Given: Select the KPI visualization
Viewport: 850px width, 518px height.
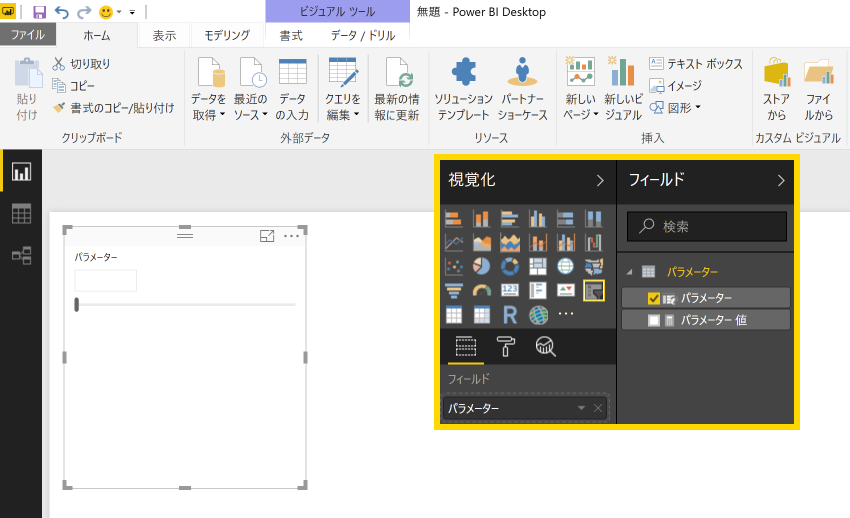Looking at the screenshot, I should click(565, 290).
